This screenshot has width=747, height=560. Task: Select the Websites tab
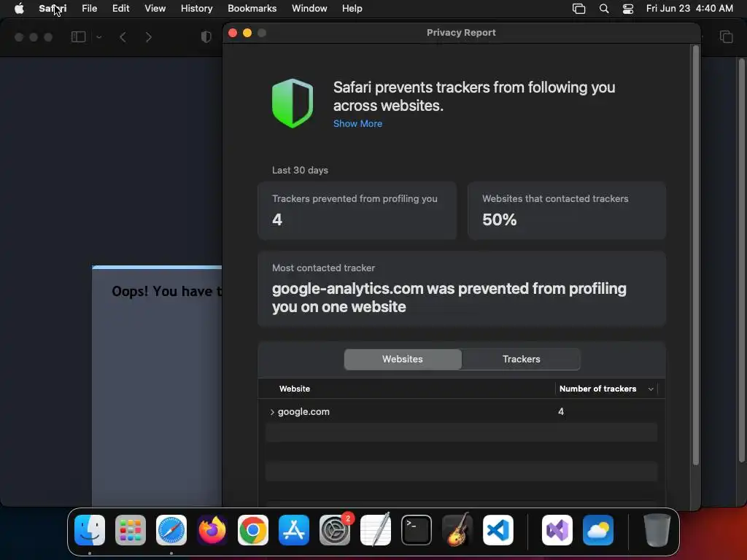403,359
